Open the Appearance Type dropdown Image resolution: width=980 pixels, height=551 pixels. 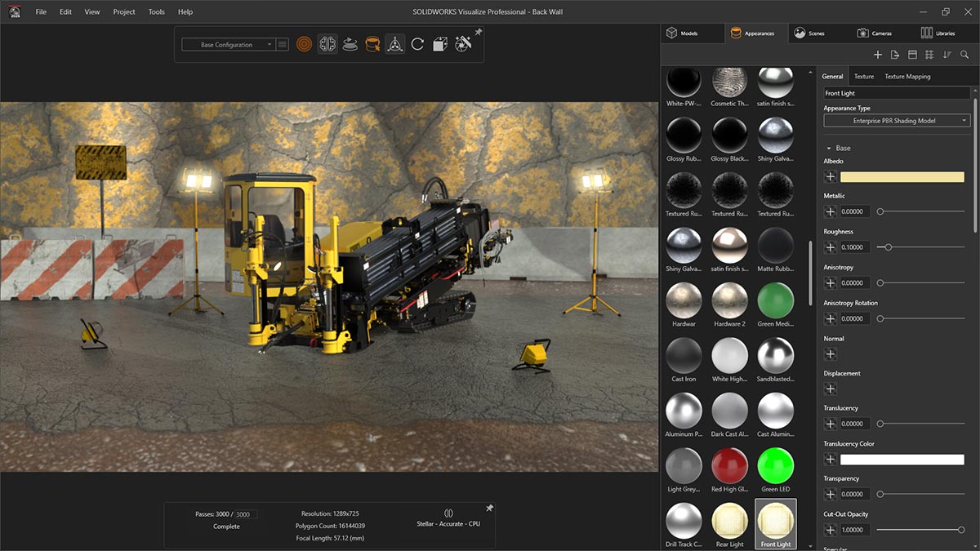tap(896, 121)
